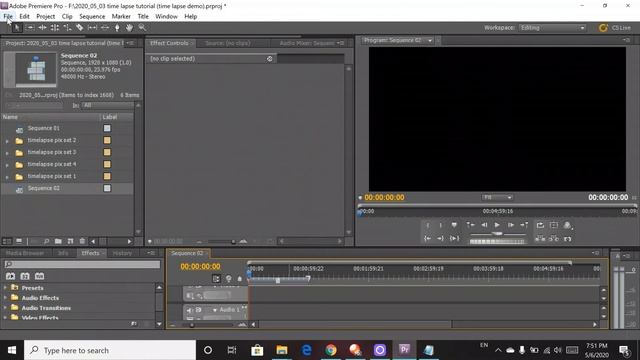Open the Title menu
The height and width of the screenshot is (360, 640).
[143, 16]
